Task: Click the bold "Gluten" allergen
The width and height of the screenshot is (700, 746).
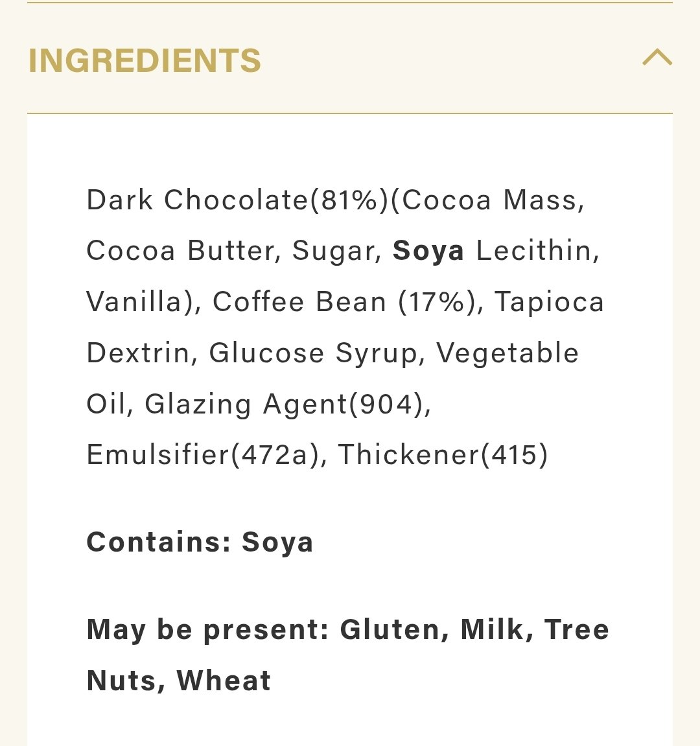Action: click(390, 629)
